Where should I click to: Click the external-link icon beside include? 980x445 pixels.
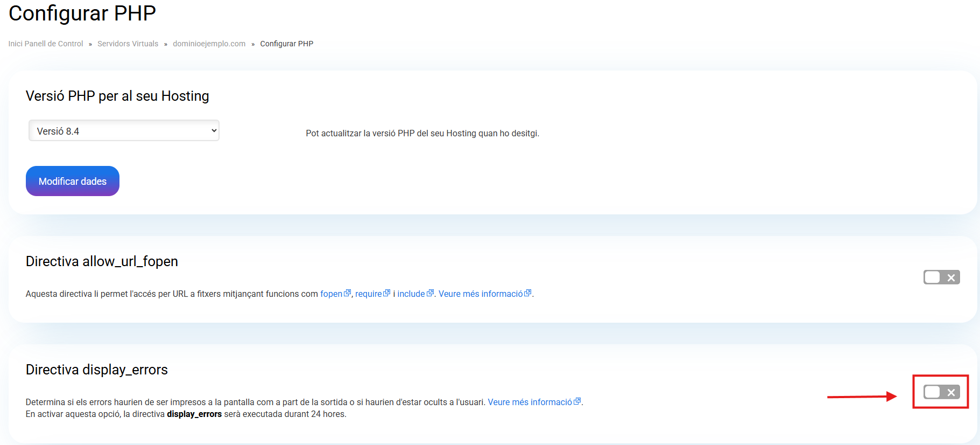tap(430, 293)
